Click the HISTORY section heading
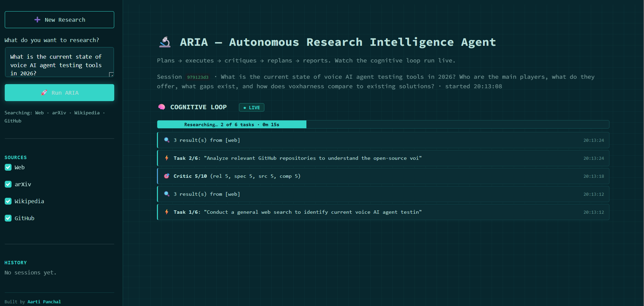Viewport: 644px width, 306px height. (x=16, y=263)
